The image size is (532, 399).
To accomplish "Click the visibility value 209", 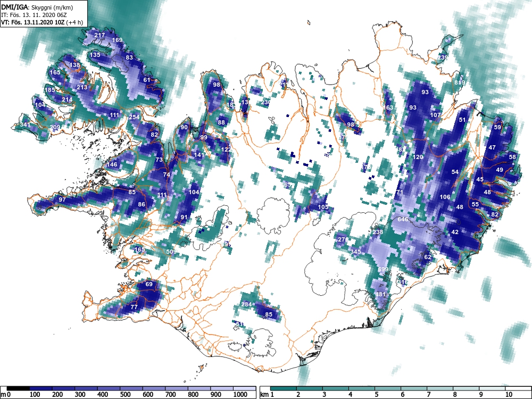I will [x=55, y=128].
